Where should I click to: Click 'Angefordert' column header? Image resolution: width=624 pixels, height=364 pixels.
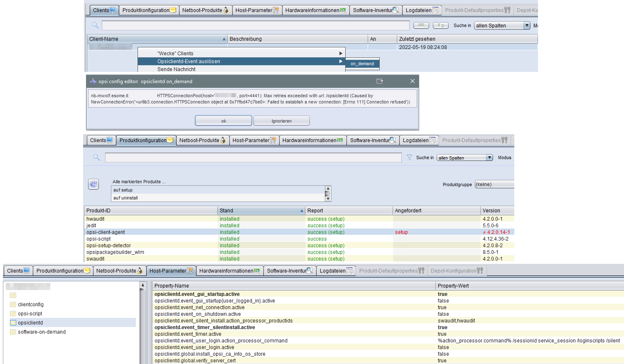point(436,211)
